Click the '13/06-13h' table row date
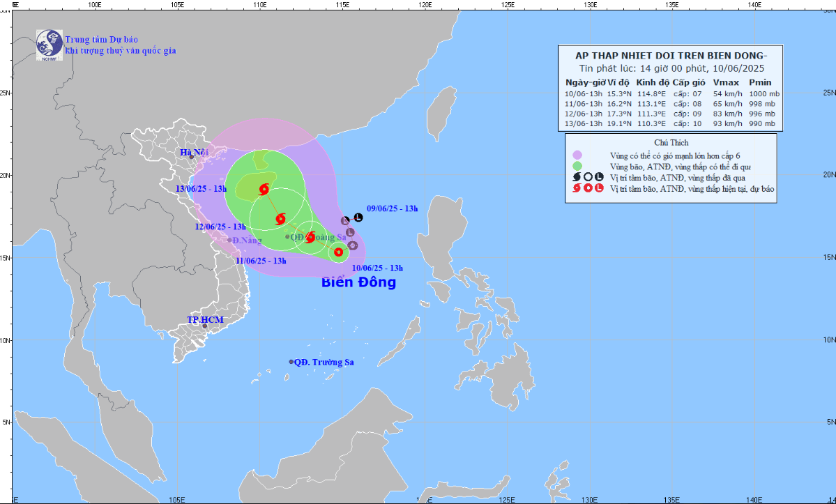The width and height of the screenshot is (836, 504). pos(584,123)
